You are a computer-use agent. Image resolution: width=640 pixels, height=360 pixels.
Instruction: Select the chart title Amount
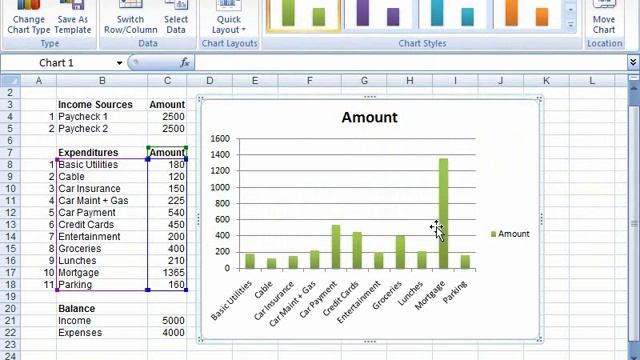pos(369,118)
